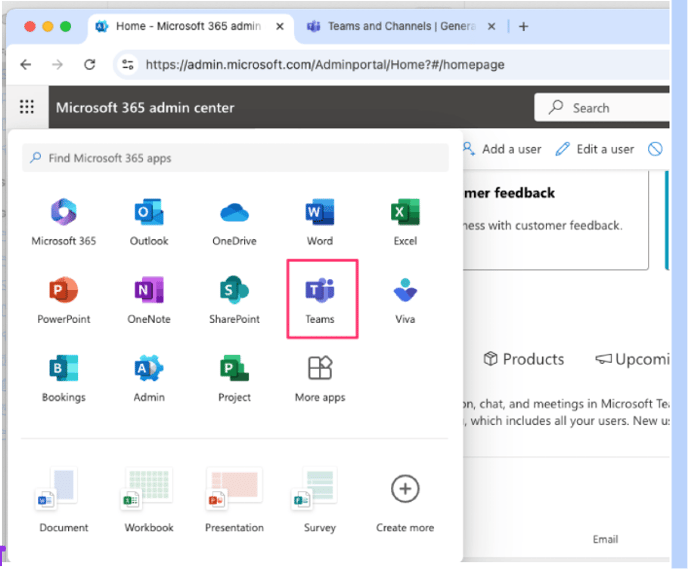Open OneNote app icon
Viewport: 688px width, 569px height.
149,290
